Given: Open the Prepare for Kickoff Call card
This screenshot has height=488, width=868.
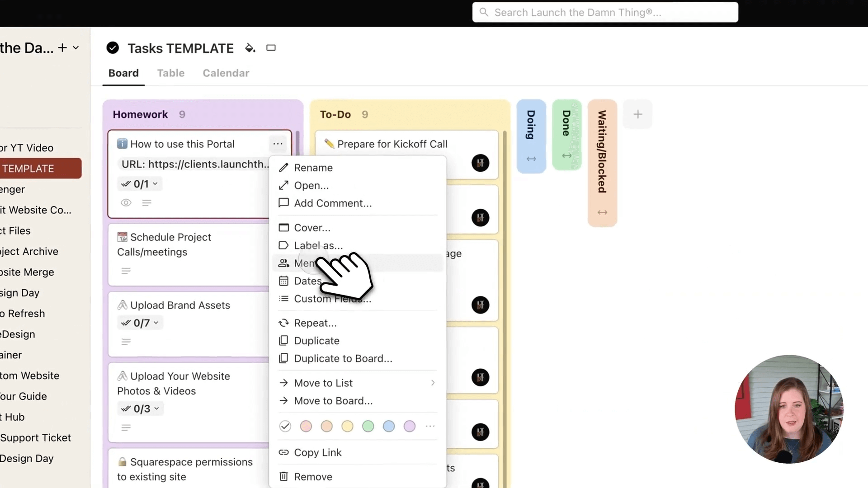Looking at the screenshot, I should 392,144.
